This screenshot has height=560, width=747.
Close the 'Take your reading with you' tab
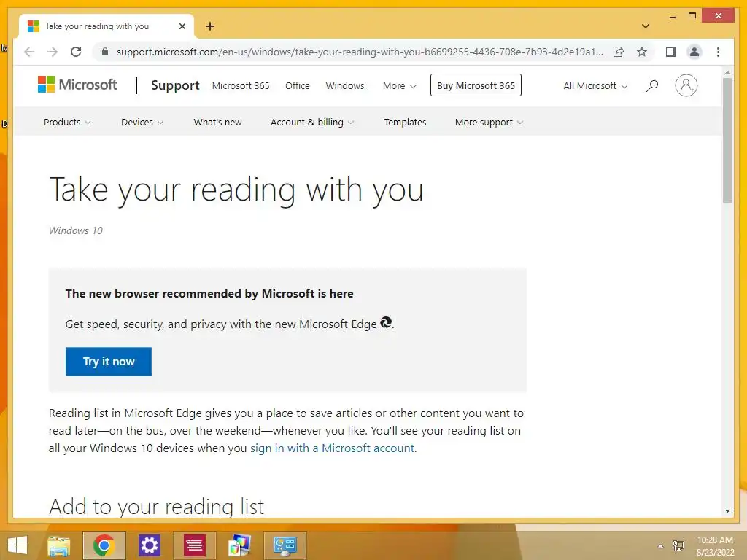tap(182, 26)
